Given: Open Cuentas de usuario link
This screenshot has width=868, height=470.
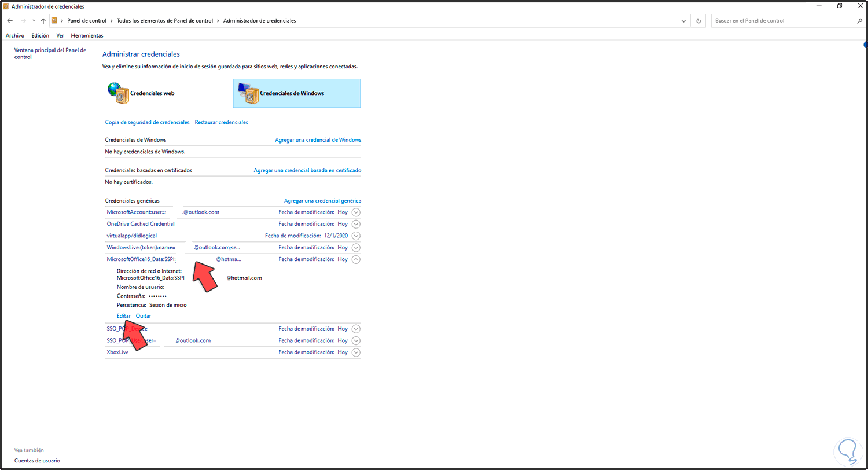Looking at the screenshot, I should 37,461.
